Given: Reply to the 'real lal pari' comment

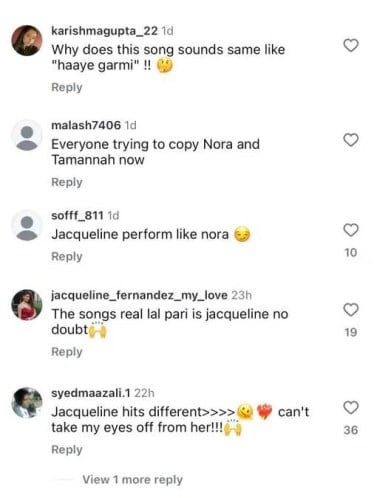Looking at the screenshot, I should tap(67, 352).
